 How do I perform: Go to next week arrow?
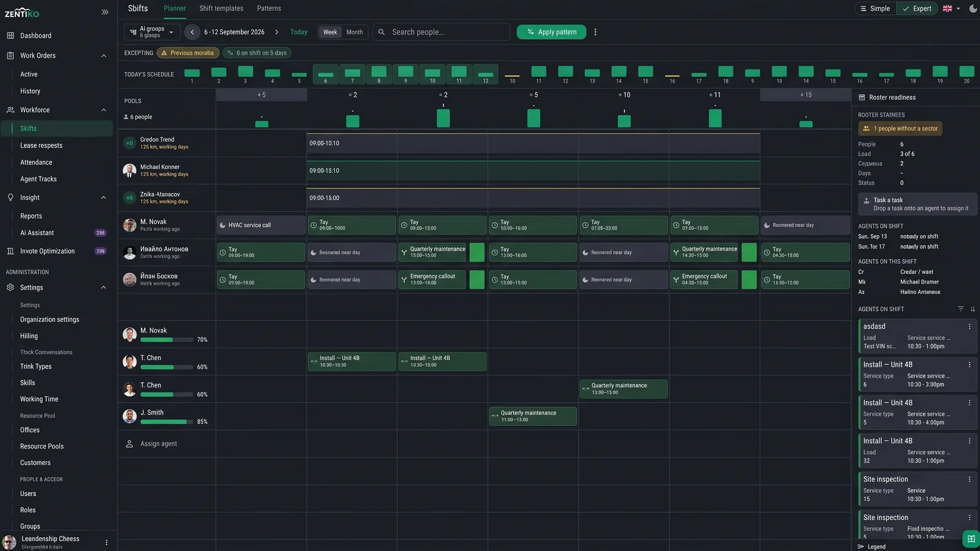click(x=276, y=32)
